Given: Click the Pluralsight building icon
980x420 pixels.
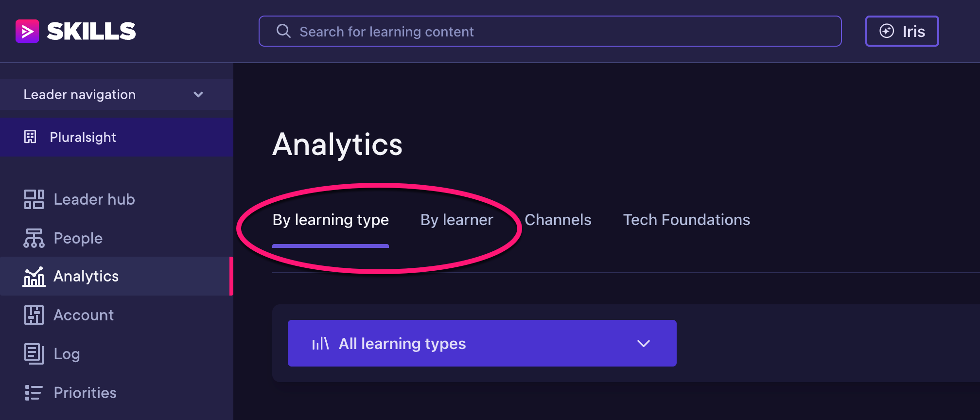Looking at the screenshot, I should pyautogui.click(x=30, y=137).
